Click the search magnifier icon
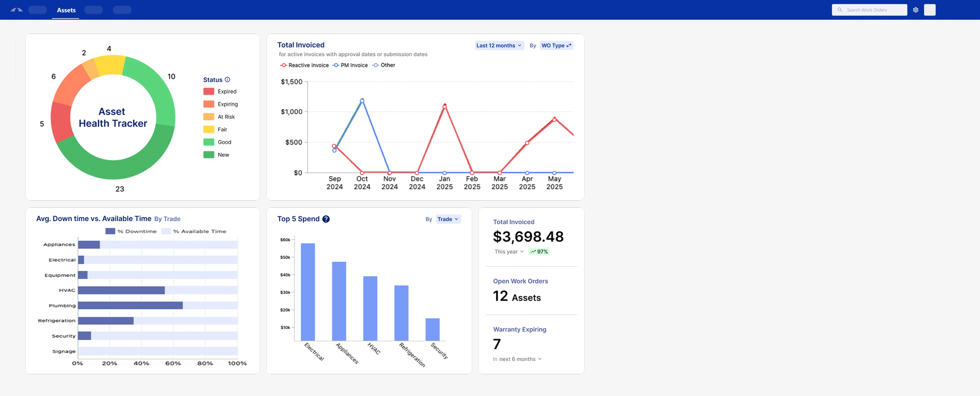 [x=840, y=10]
